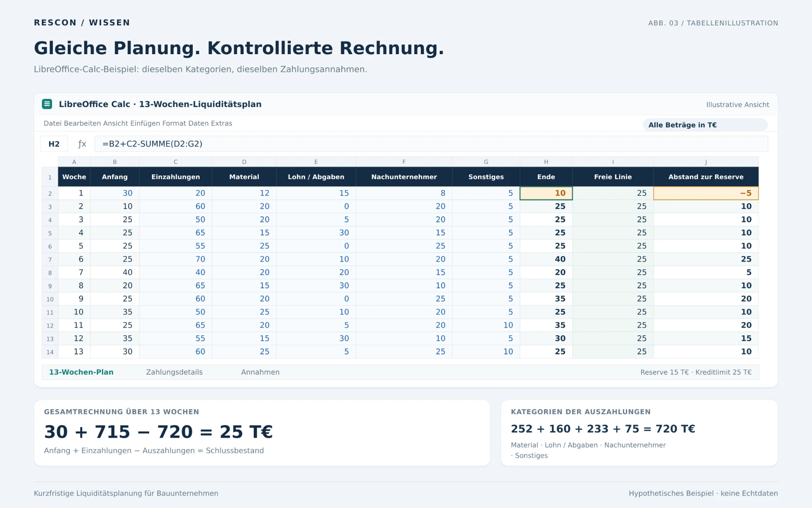Open the Daten menu

198,124
